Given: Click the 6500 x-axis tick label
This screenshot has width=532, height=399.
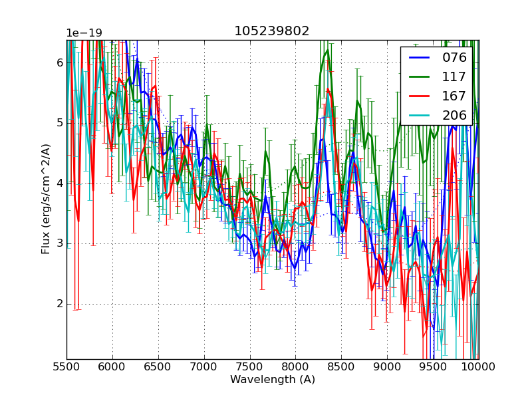Looking at the screenshot, I should coord(158,366).
